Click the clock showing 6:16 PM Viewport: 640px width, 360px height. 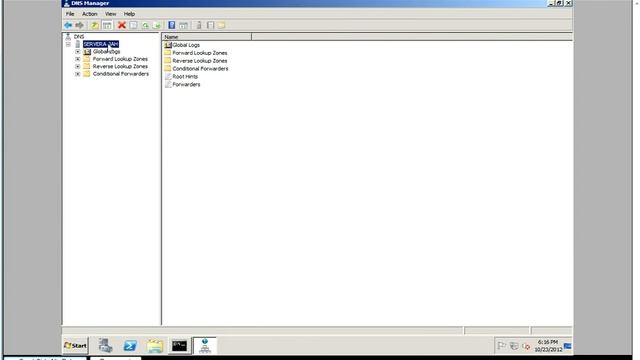tap(548, 346)
